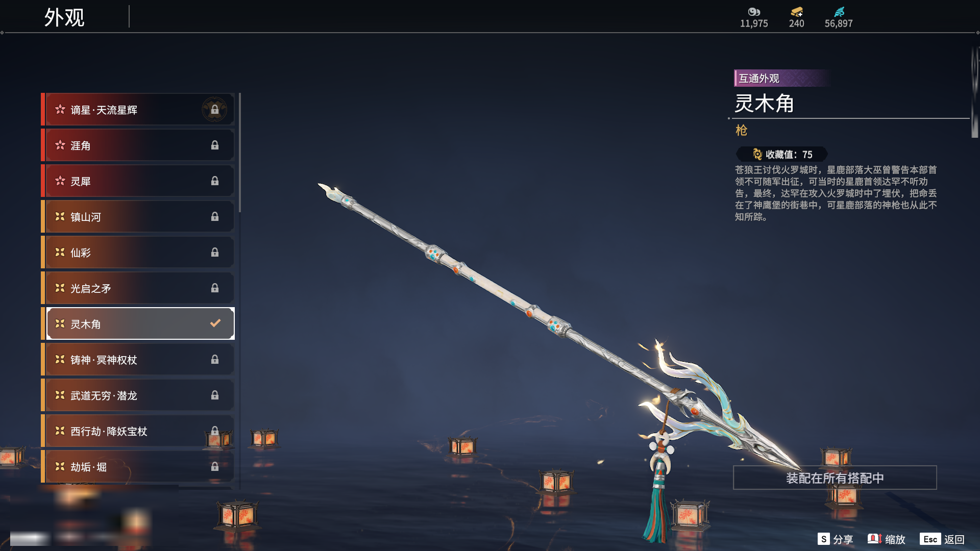Image resolution: width=980 pixels, height=551 pixels.
Task: Click the silver coin currency icon
Action: (x=754, y=12)
